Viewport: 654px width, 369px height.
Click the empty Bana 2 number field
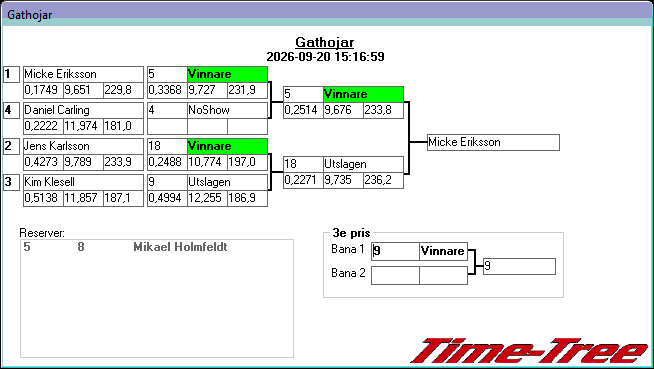click(x=395, y=276)
